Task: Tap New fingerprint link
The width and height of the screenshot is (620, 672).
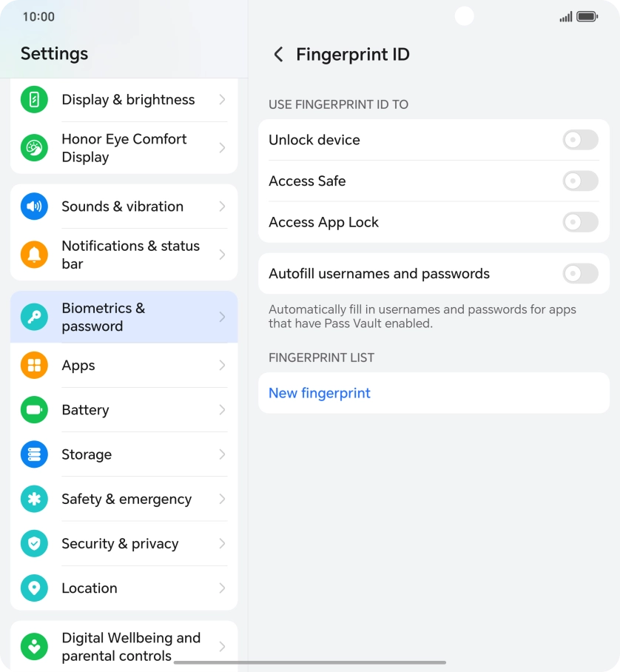Action: pos(319,393)
